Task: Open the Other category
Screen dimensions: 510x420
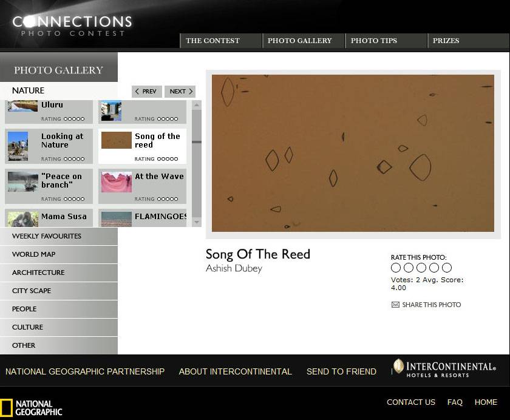Action: coord(59,345)
